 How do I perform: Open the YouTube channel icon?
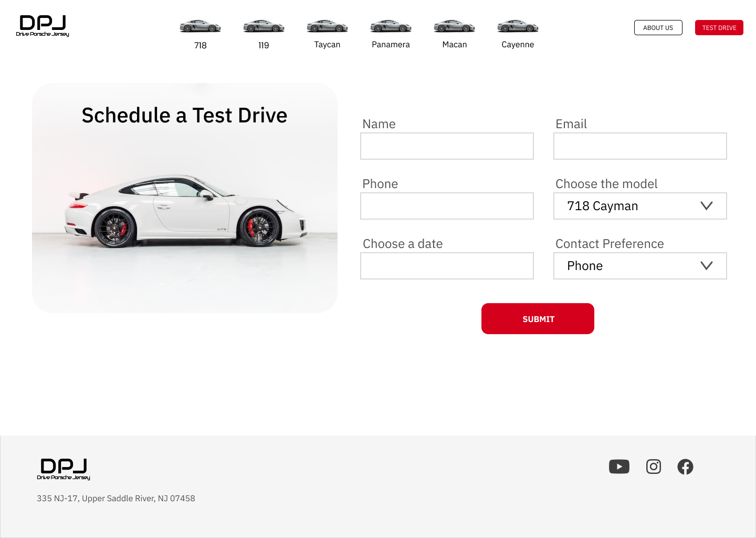click(x=619, y=467)
